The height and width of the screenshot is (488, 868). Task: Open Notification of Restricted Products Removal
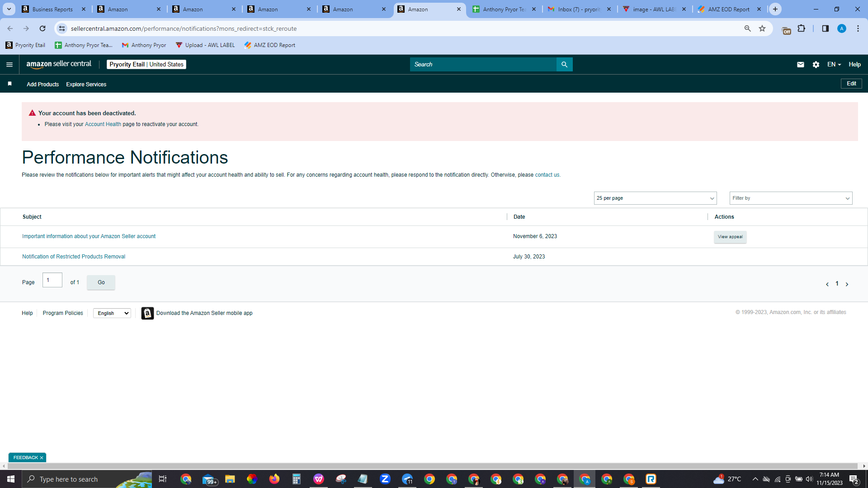pyautogui.click(x=74, y=257)
